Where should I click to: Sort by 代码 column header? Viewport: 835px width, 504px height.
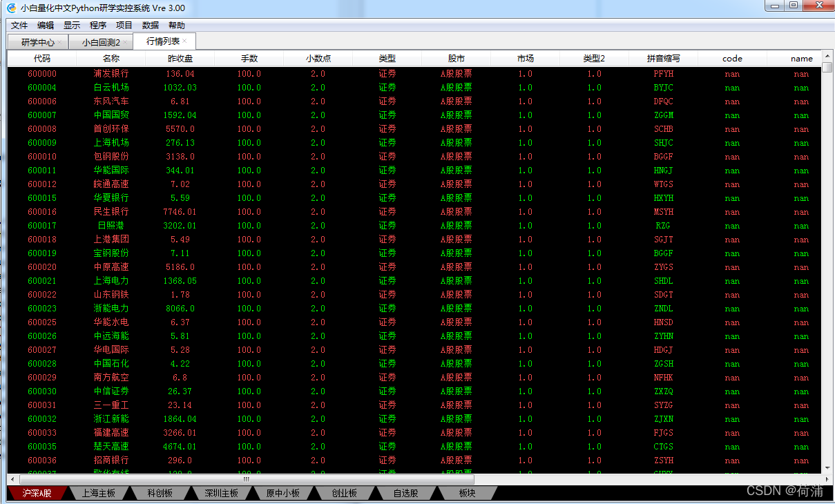42,59
